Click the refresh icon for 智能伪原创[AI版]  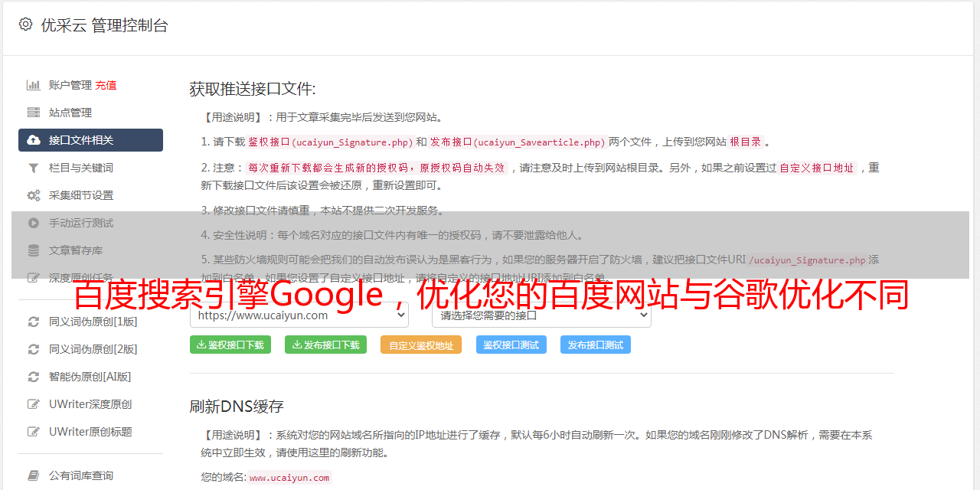[33, 377]
